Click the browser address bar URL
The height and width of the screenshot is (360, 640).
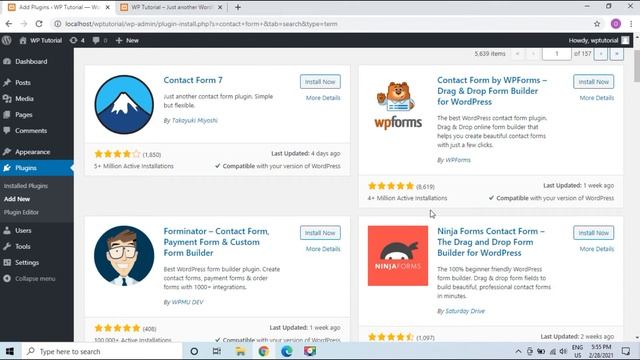[201, 24]
